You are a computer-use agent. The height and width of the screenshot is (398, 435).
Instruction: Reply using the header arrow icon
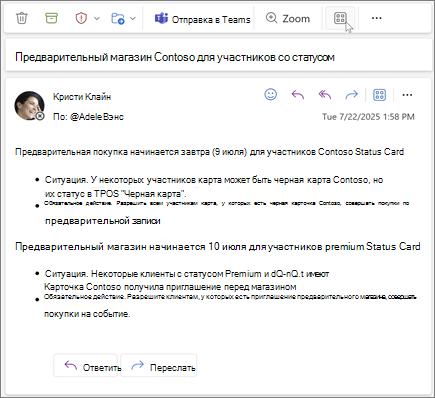298,95
